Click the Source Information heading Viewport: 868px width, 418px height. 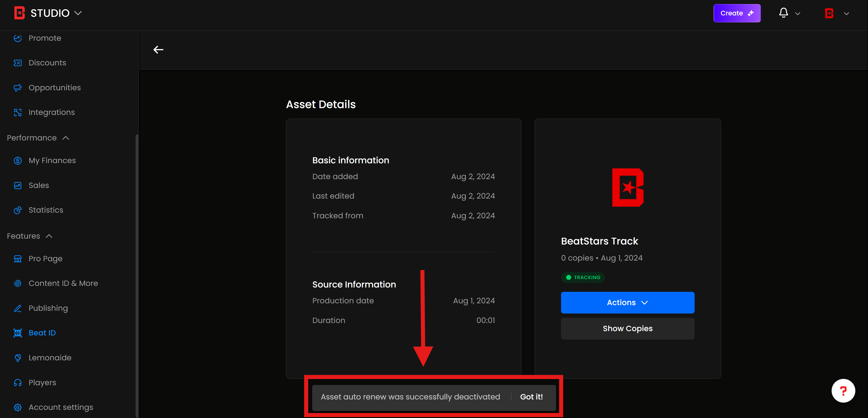click(354, 285)
